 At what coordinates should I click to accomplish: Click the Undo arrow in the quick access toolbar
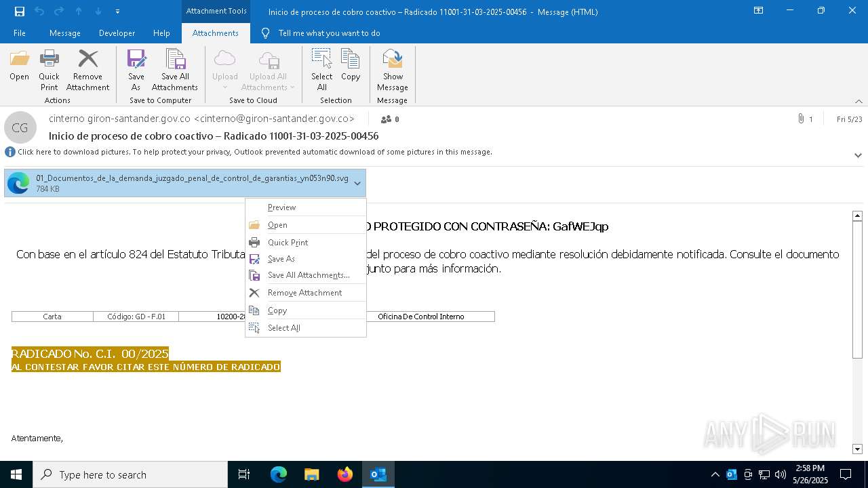(39, 12)
